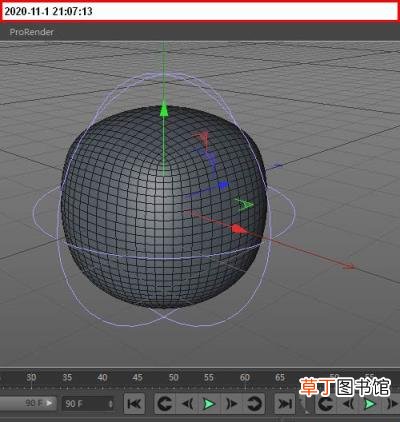Click frame 50 on the timeline ruler

pyautogui.click(x=173, y=377)
